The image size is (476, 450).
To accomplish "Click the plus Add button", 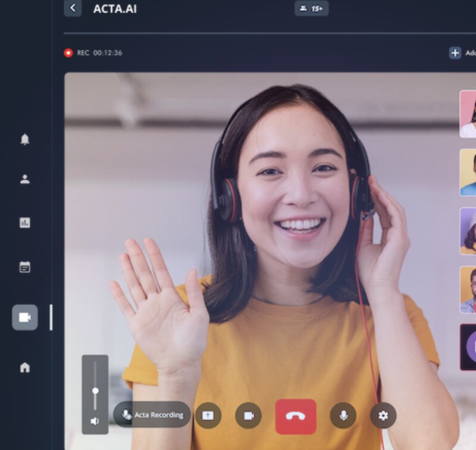I will coord(455,53).
